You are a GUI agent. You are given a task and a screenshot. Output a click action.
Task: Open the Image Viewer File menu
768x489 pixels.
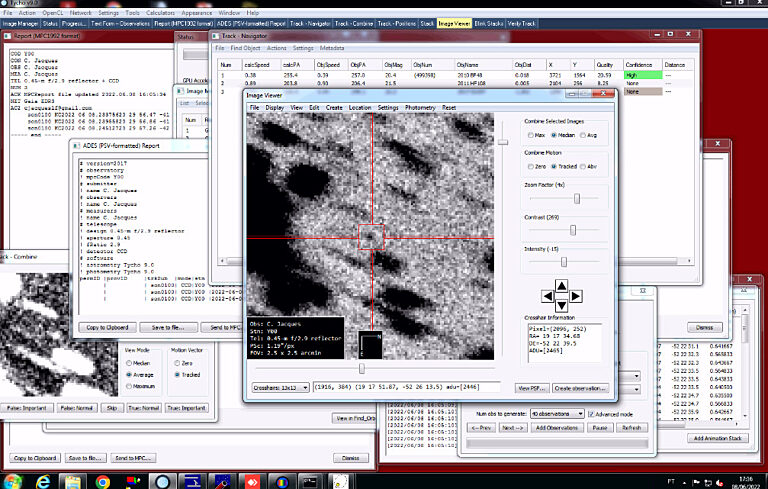point(254,107)
